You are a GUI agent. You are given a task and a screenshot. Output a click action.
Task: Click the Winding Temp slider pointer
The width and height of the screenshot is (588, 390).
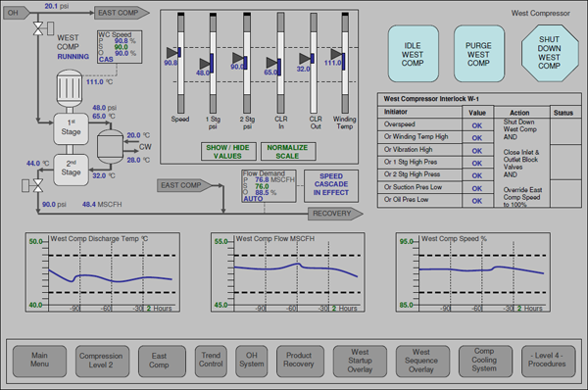(337, 54)
